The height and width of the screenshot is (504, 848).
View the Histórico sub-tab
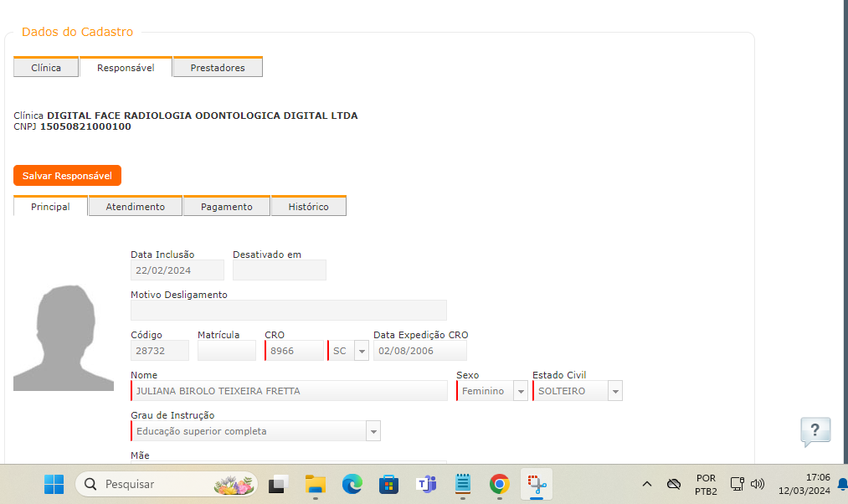click(308, 206)
